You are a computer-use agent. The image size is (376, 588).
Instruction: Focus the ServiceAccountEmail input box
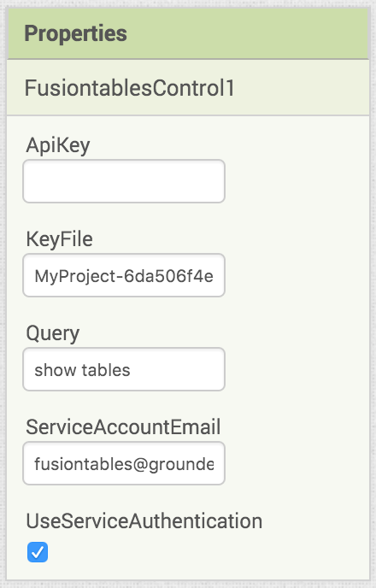click(124, 463)
